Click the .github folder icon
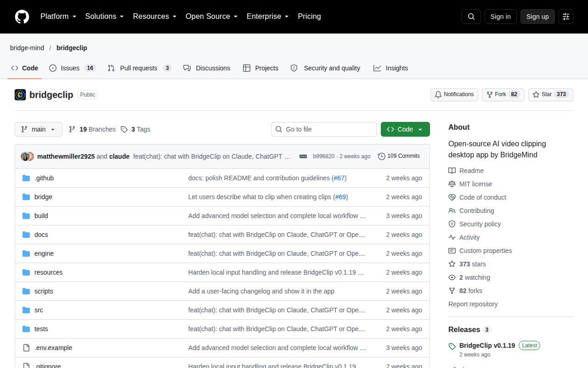The height and width of the screenshot is (368, 588). (x=26, y=178)
